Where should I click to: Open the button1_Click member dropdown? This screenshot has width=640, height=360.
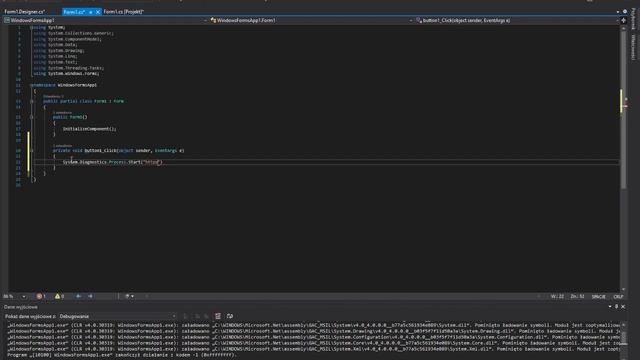(517, 20)
